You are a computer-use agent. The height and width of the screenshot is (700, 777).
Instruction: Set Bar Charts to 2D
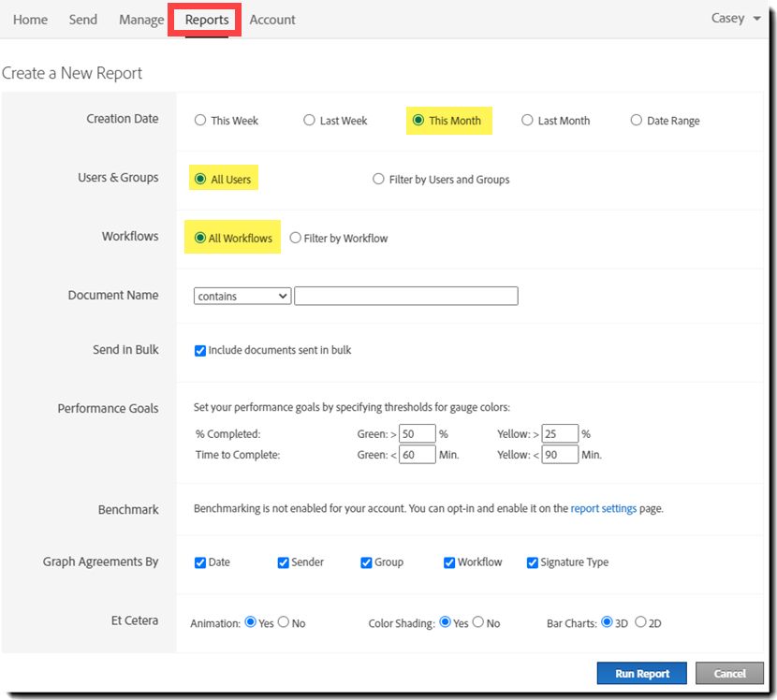click(x=640, y=622)
